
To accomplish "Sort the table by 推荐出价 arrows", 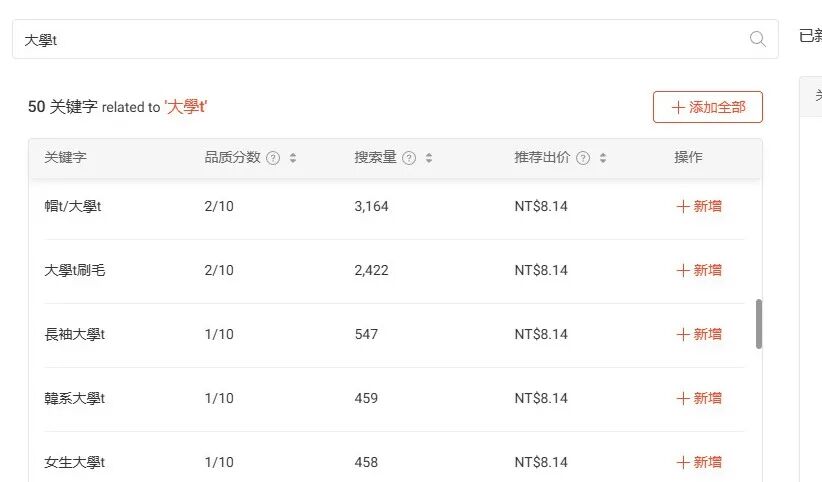I will click(x=603, y=158).
